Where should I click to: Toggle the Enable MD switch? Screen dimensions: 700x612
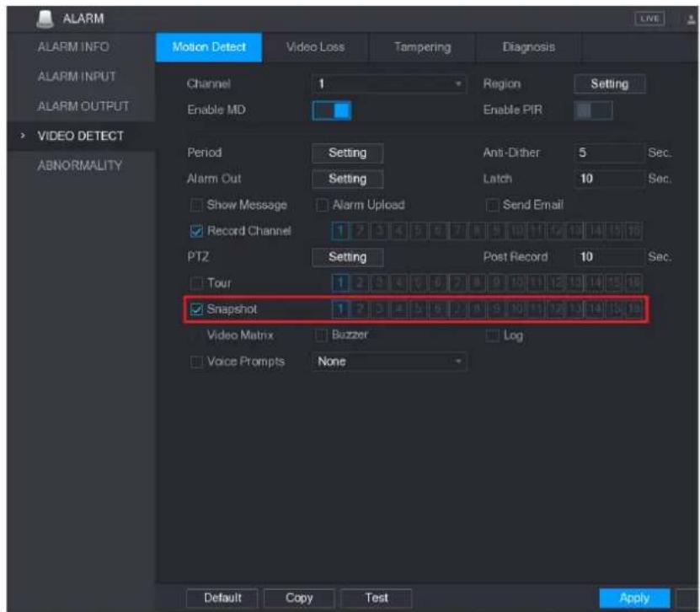tap(332, 110)
